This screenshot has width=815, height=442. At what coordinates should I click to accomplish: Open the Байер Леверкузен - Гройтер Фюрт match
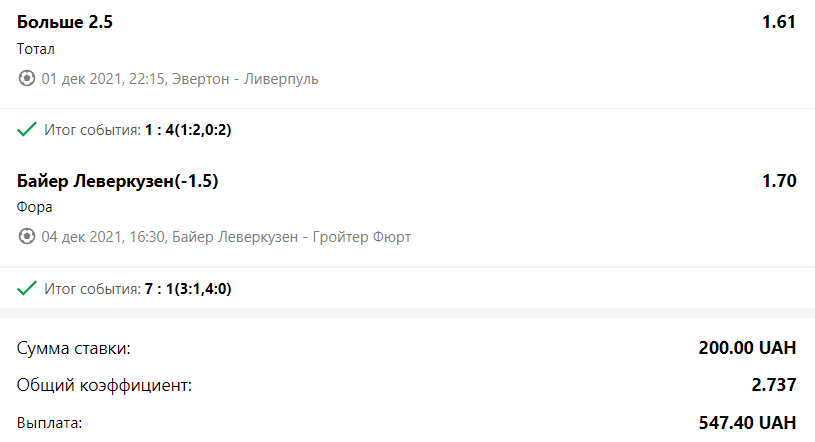pos(291,237)
